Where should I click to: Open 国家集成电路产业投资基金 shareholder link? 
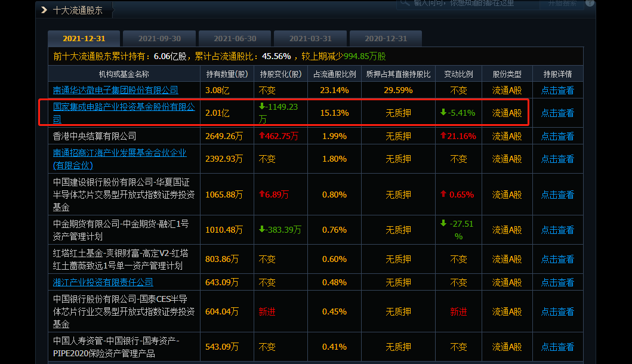(x=124, y=113)
